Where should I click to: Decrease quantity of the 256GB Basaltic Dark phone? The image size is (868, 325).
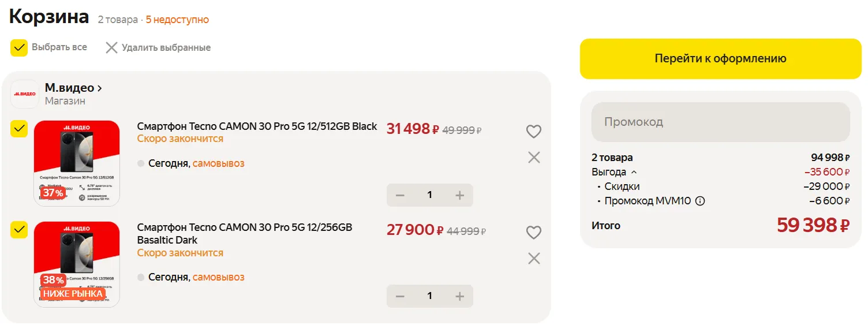pos(400,296)
